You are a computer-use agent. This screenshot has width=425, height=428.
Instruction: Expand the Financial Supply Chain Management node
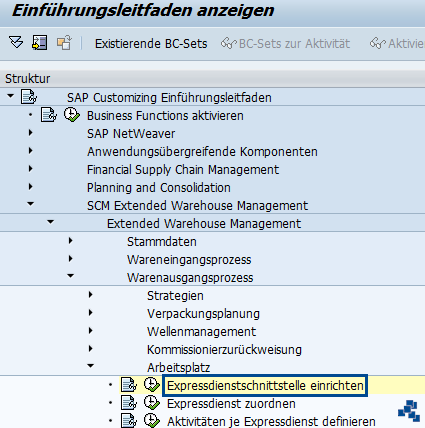tap(31, 169)
